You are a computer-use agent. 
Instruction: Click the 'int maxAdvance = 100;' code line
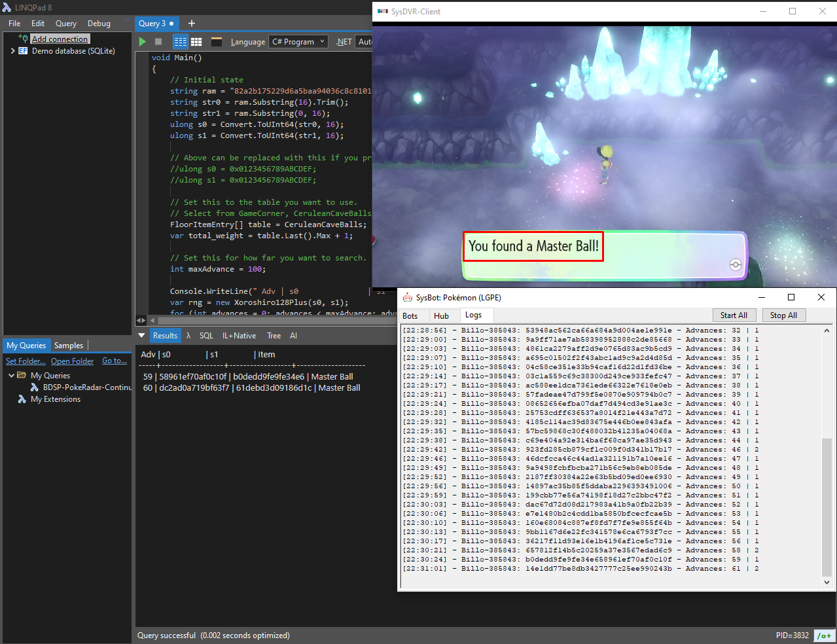218,269
